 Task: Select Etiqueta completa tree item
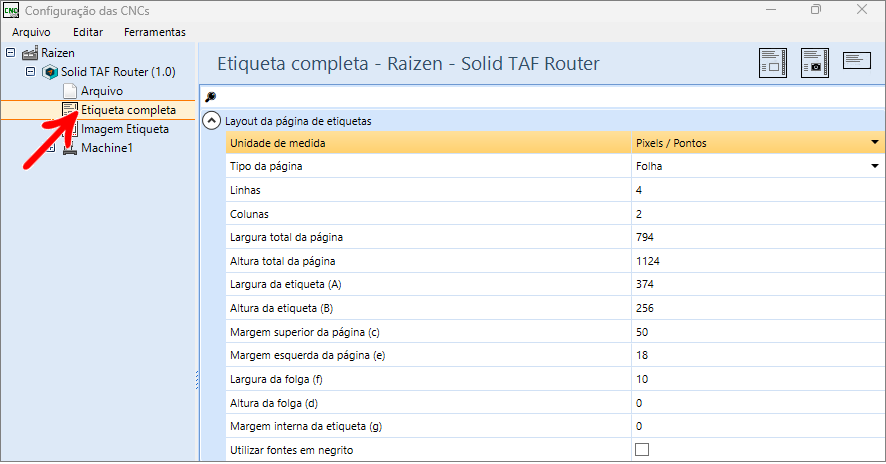tap(128, 110)
